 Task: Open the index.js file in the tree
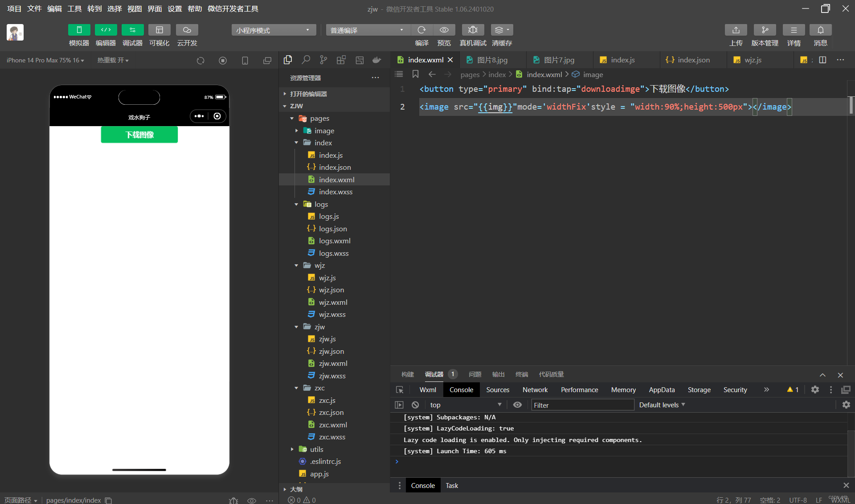pos(331,155)
